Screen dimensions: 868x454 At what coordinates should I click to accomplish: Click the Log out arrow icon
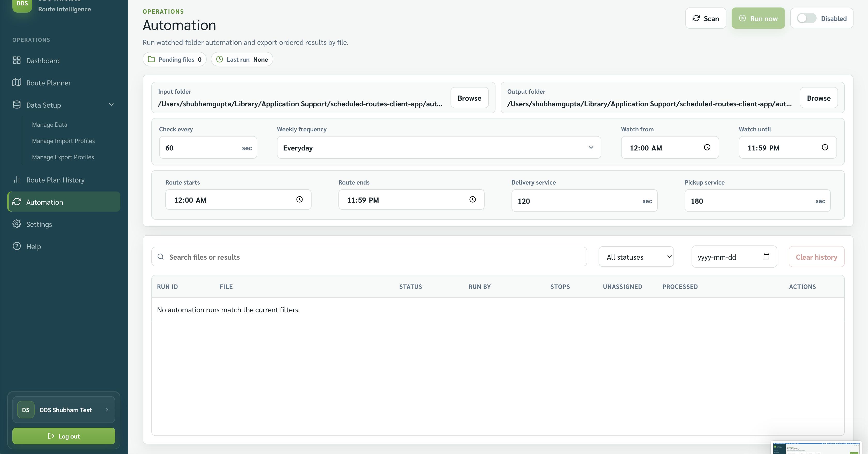(51, 436)
